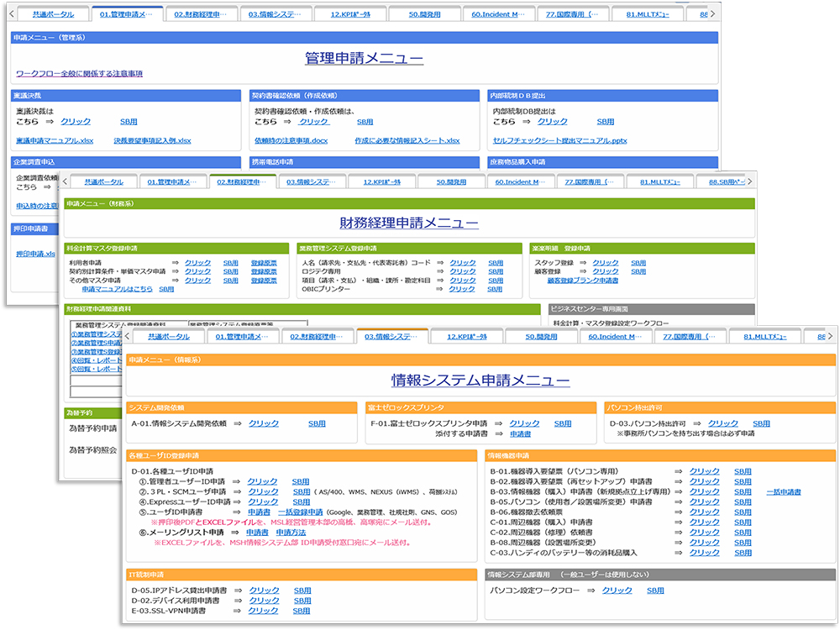The image size is (840, 630).
Task: Open ワークフロー全般に関係する注意事項 link
Action: 79,74
